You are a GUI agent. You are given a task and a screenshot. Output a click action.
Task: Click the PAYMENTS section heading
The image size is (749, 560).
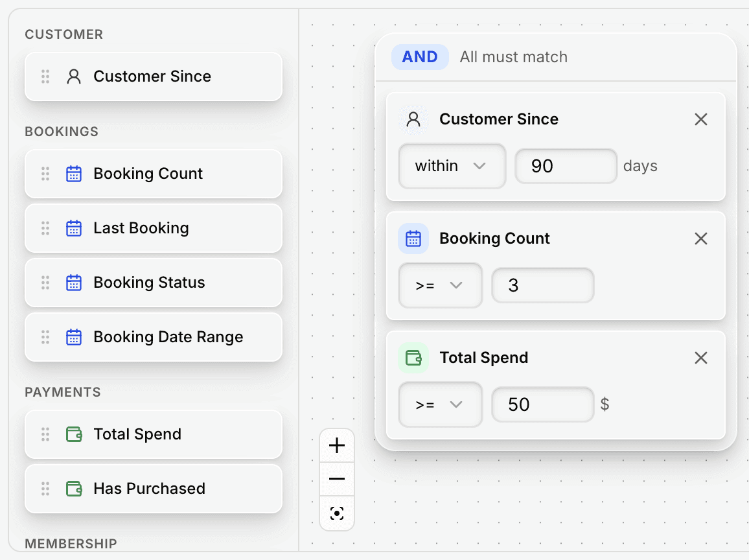63,392
